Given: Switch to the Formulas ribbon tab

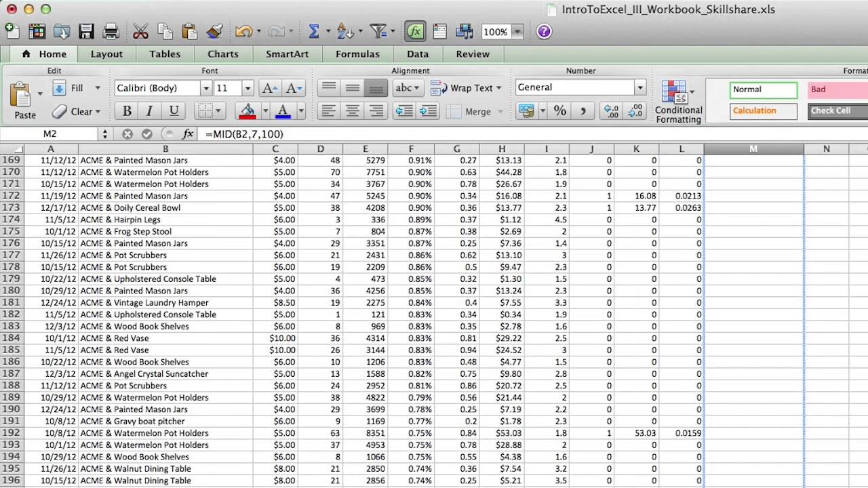Looking at the screenshot, I should click(x=357, y=54).
